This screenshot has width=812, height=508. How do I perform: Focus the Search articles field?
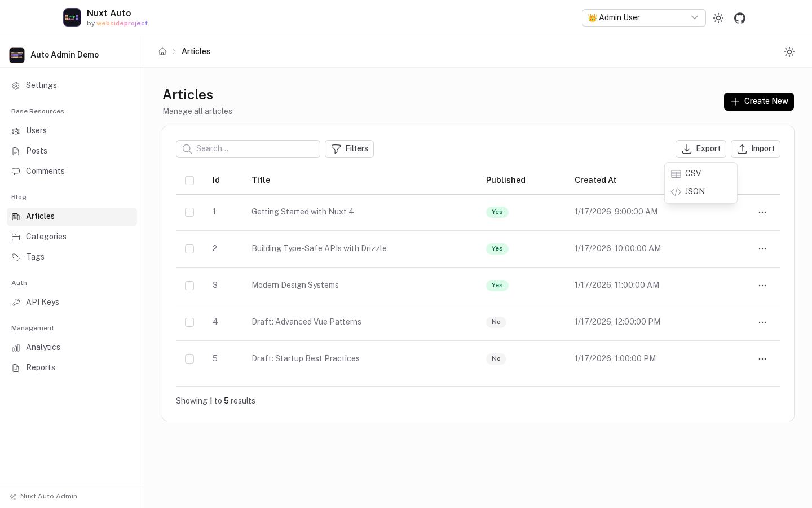[248, 149]
